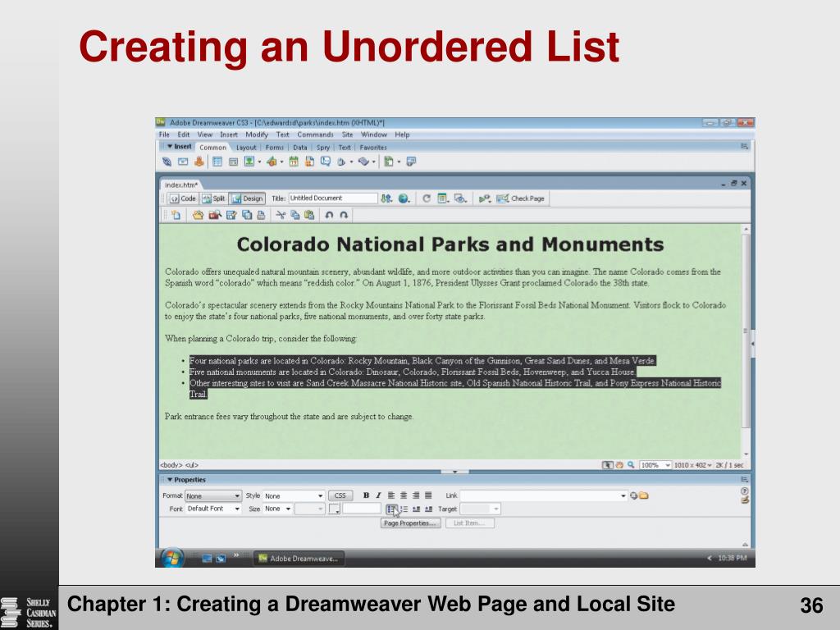
Task: Click the Redo arrow icon
Action: (x=344, y=216)
